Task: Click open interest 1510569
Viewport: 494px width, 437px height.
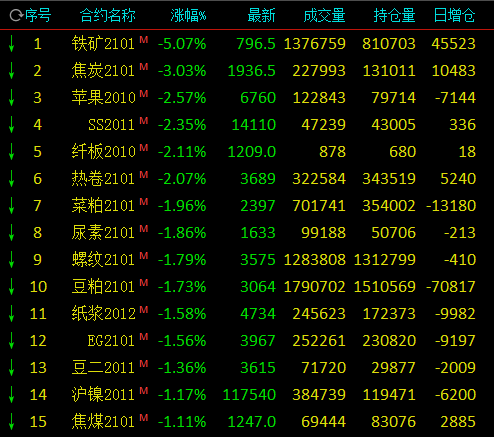Action: [x=385, y=287]
